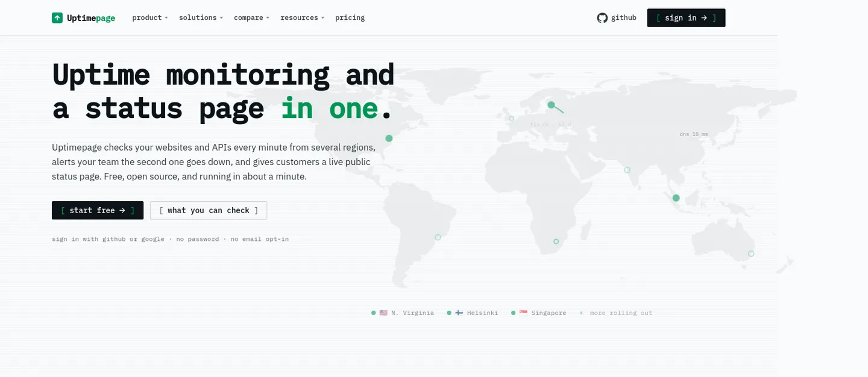Expand the solutions dropdown menu
The image size is (868, 377).
pyautogui.click(x=201, y=18)
